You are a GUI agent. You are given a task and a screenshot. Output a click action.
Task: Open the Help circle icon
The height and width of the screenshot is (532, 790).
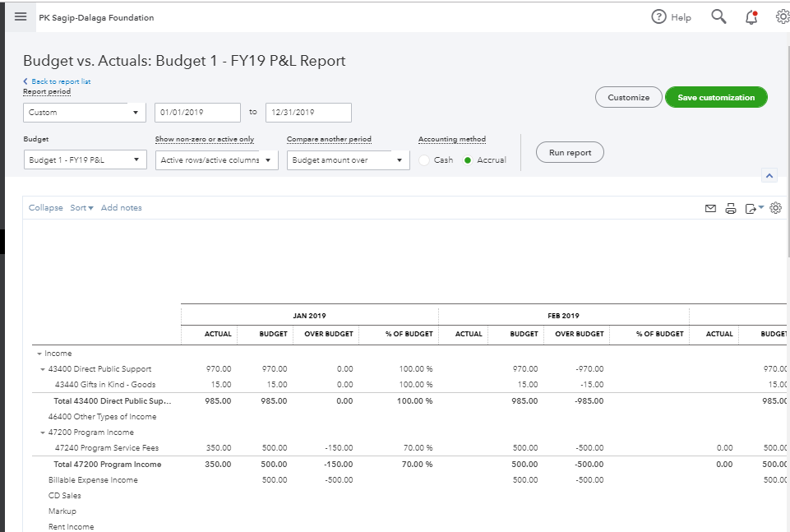(x=658, y=17)
